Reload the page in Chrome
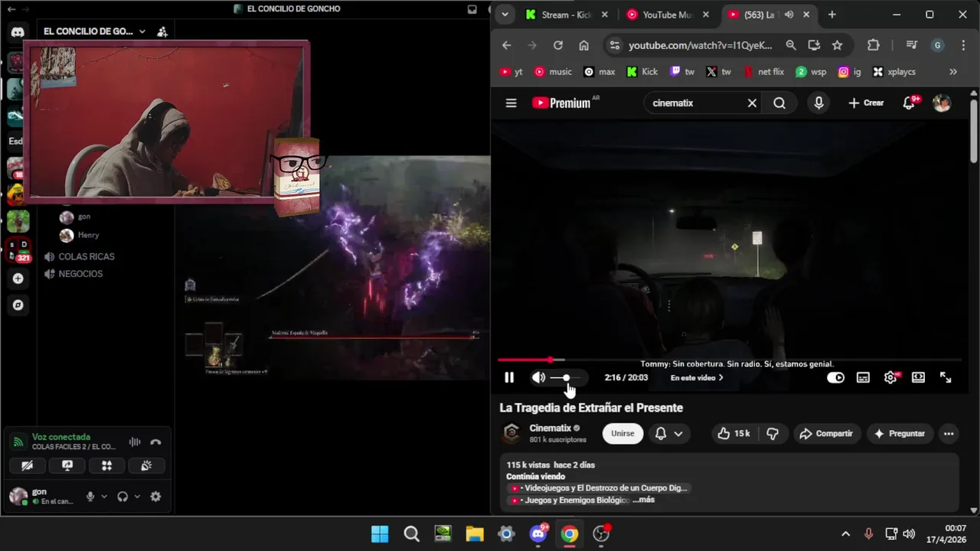Viewport: 980px width, 551px height. pos(558,45)
